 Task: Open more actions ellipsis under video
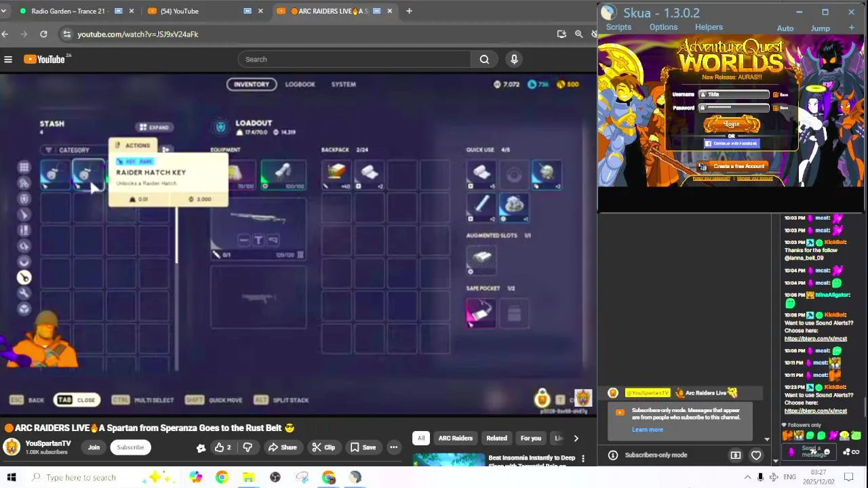pos(393,447)
